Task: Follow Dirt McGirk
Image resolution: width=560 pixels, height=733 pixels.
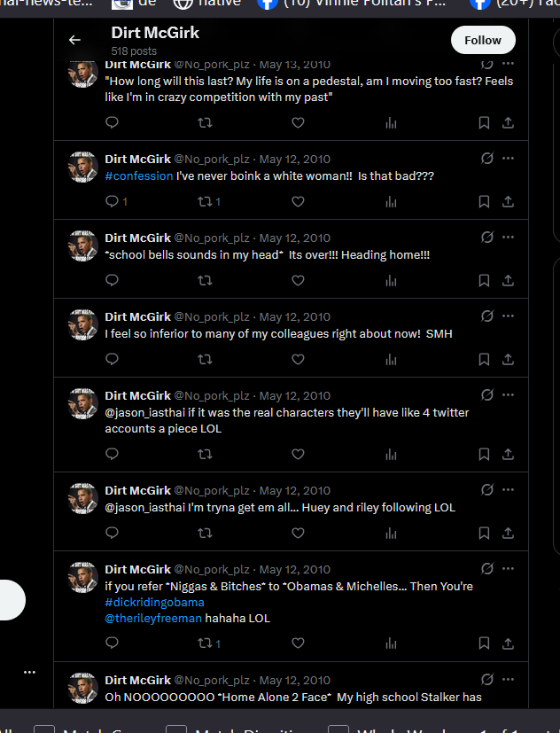Action: [x=483, y=40]
